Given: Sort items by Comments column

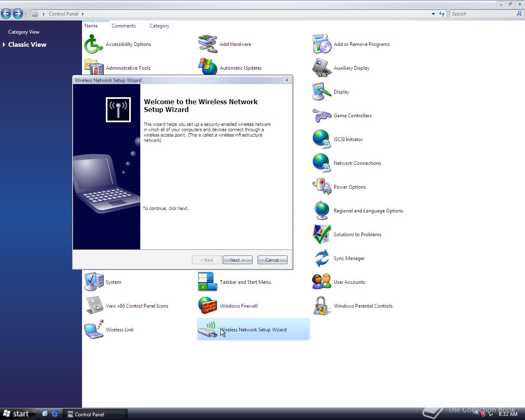Looking at the screenshot, I should [x=123, y=26].
